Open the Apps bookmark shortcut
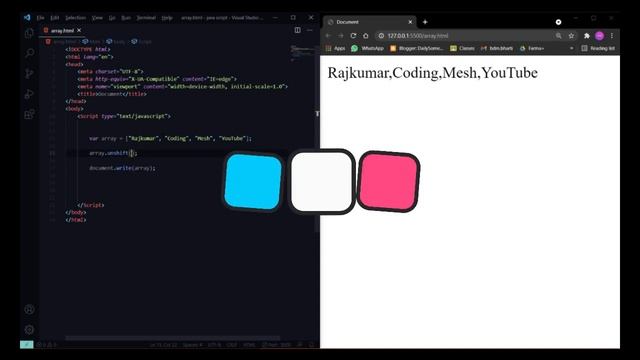The width and height of the screenshot is (640, 360). (336, 48)
